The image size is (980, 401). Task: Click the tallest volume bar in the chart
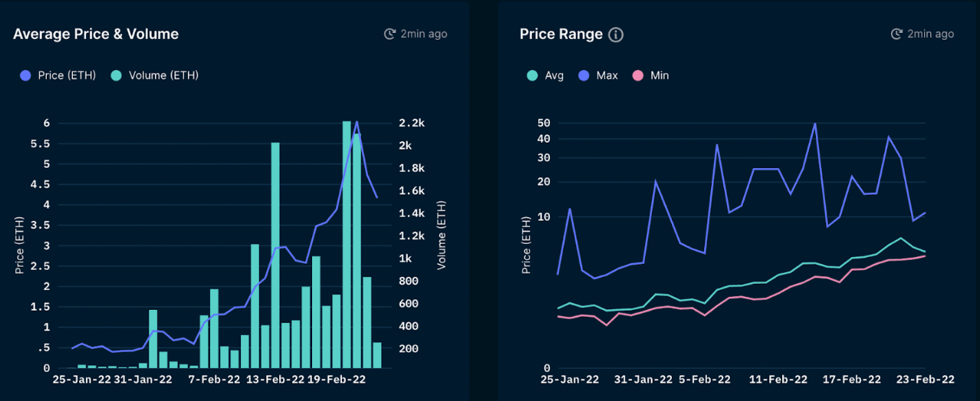tap(347, 245)
